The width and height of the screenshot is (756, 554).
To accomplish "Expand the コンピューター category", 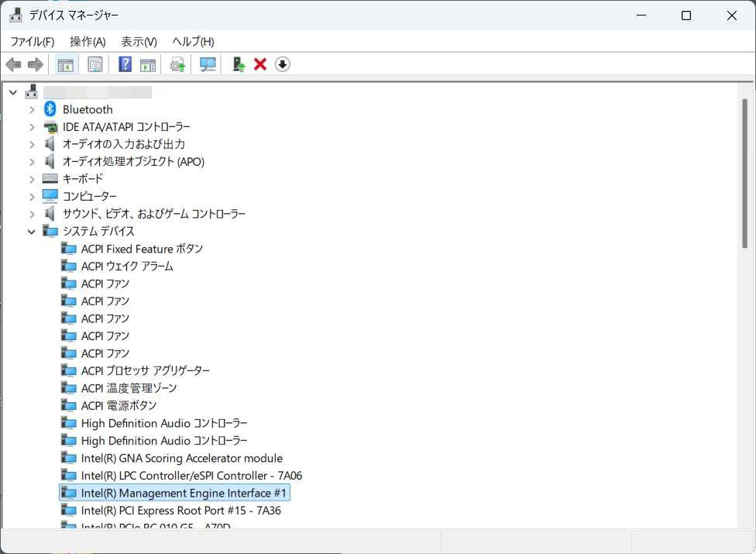I will coord(32,197).
